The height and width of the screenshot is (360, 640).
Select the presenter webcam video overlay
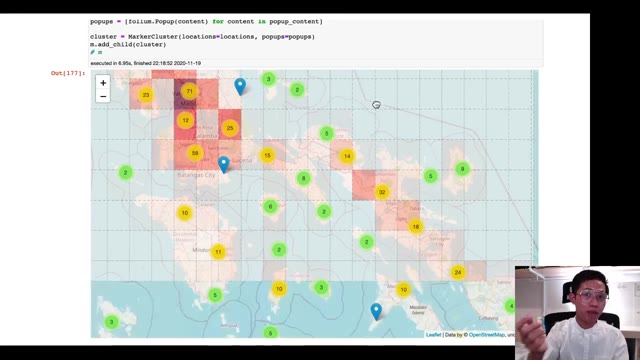[577, 313]
